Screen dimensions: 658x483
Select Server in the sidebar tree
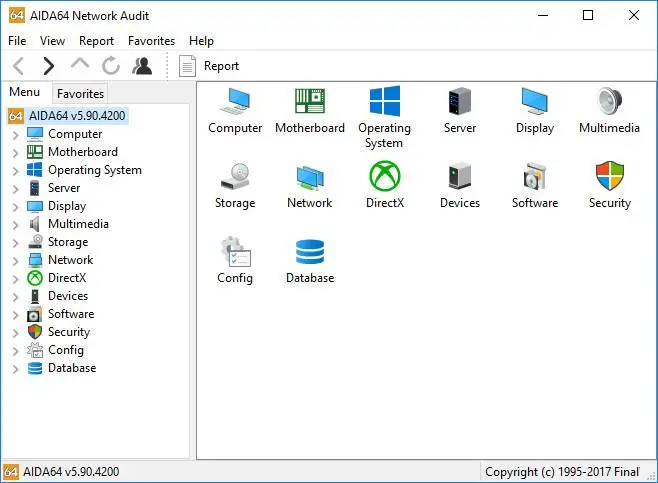pos(64,188)
